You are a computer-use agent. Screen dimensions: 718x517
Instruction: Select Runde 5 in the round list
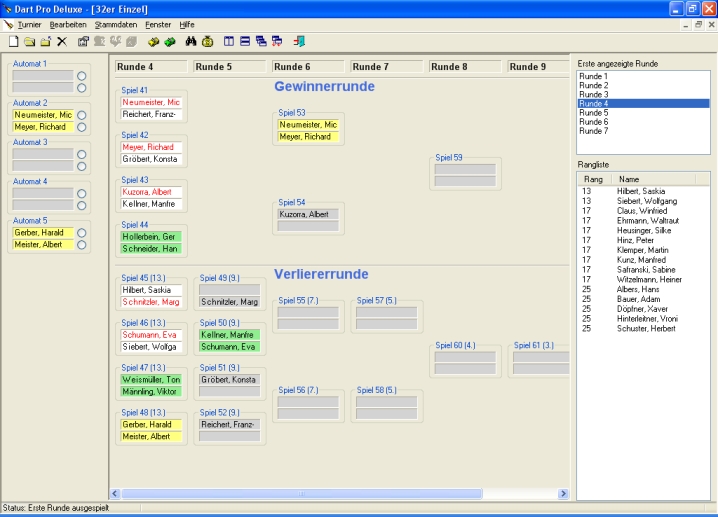pyautogui.click(x=593, y=113)
